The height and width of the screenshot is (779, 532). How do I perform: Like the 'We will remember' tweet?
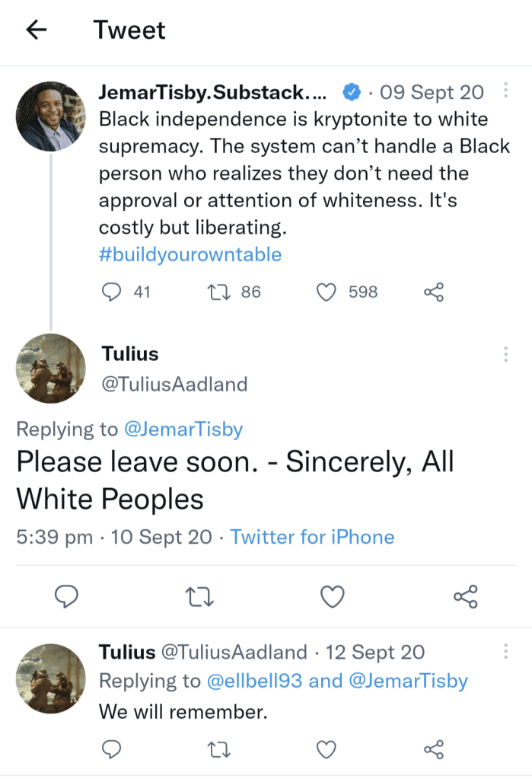pos(327,750)
